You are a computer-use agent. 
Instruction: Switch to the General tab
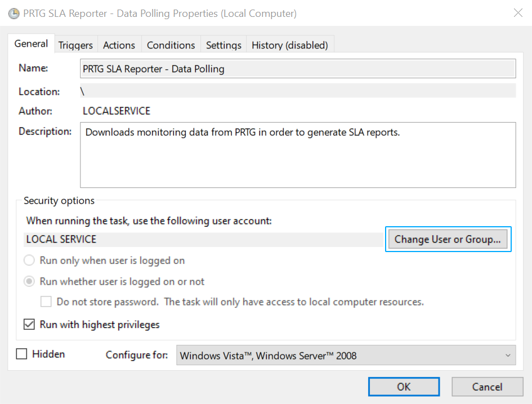(x=31, y=44)
